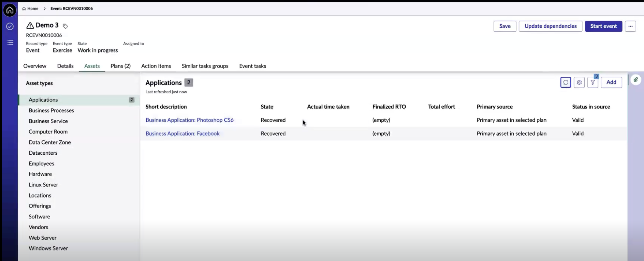Select the Assets tab
Image resolution: width=644 pixels, height=261 pixels.
coord(92,66)
